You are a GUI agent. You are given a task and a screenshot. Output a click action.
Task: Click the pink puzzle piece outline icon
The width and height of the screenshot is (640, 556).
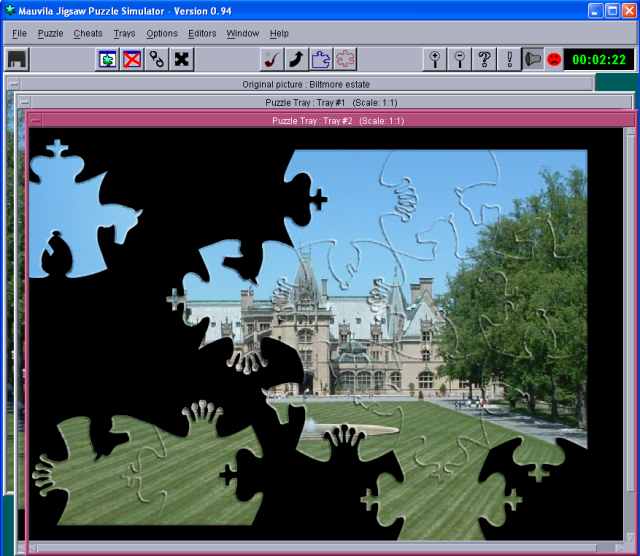click(346, 59)
